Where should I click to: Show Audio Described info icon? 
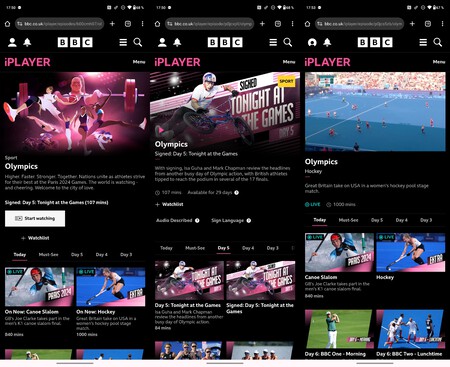pyautogui.click(x=197, y=220)
